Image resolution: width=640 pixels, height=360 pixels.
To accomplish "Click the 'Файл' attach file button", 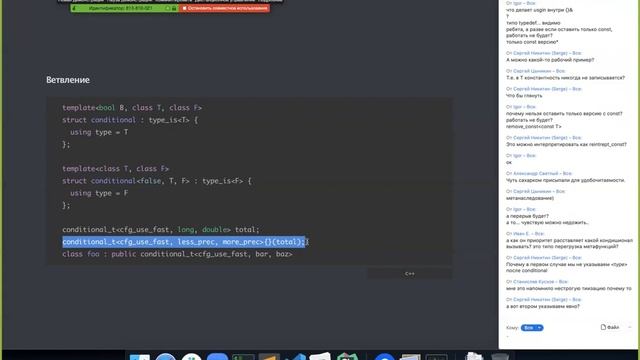I will [610, 327].
